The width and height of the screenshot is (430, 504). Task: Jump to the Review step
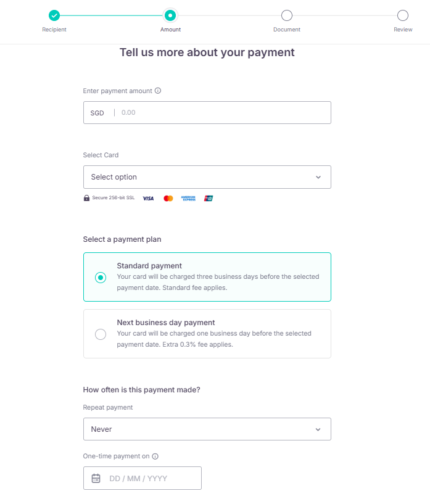pos(403,15)
